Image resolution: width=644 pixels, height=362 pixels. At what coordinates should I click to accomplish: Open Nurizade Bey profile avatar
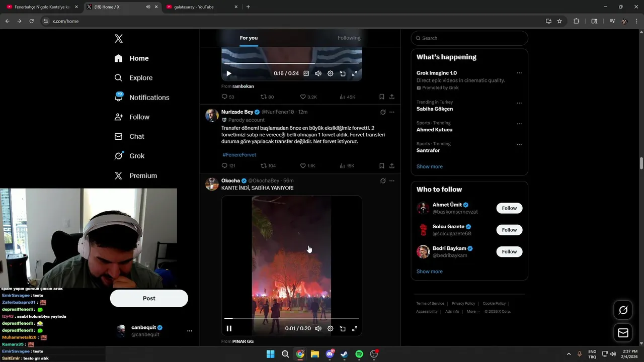(212, 115)
